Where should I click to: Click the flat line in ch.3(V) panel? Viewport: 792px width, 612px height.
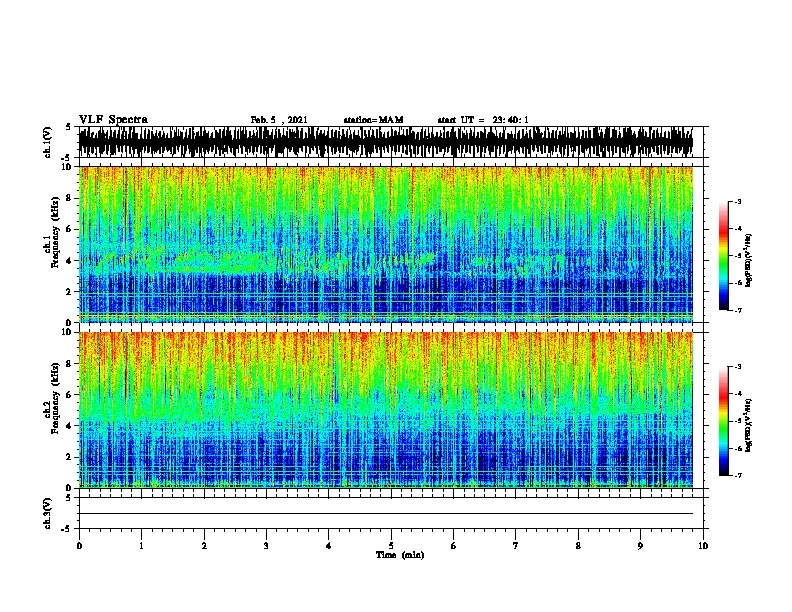386,514
